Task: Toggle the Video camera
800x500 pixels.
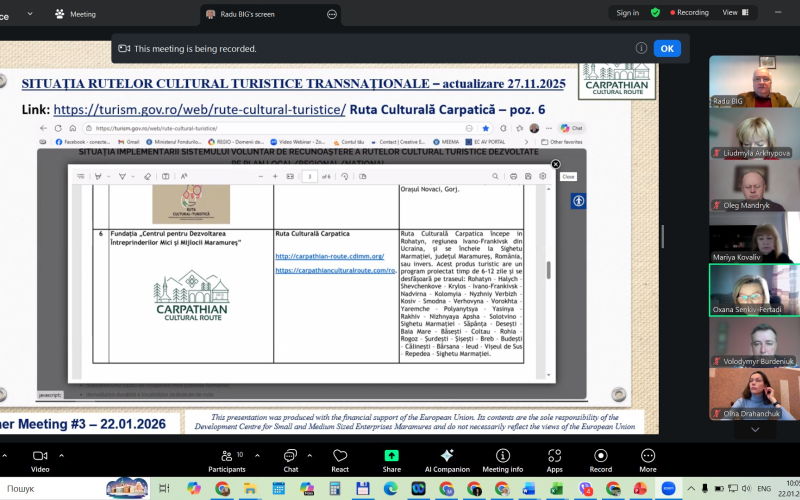Action: (40, 458)
